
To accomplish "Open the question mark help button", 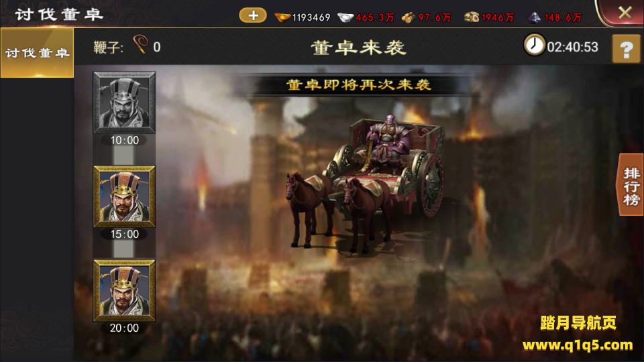I will tap(627, 49).
